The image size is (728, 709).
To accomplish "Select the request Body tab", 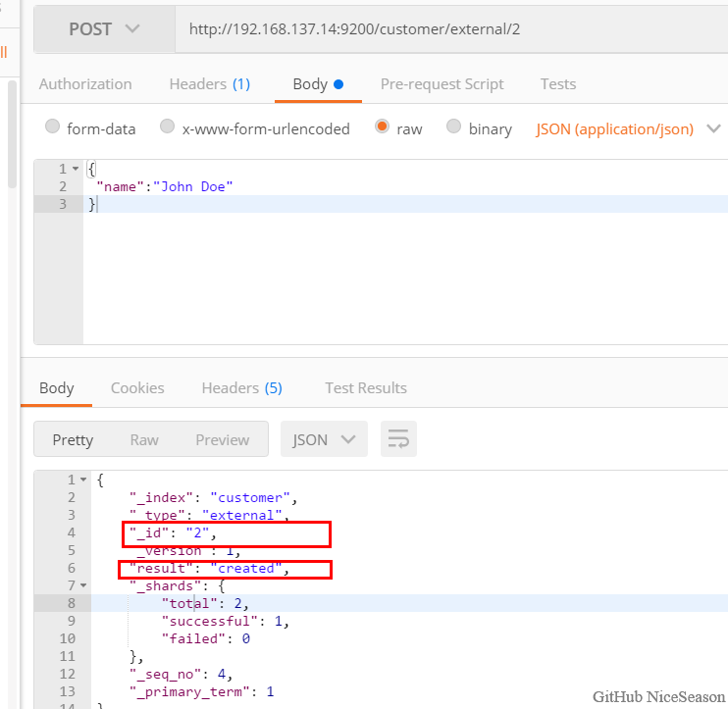I will (318, 84).
